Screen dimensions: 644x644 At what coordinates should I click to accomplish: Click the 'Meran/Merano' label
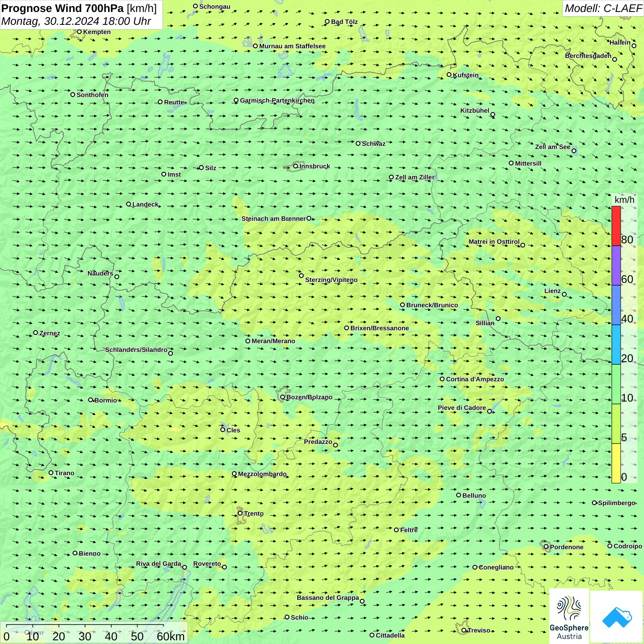pos(273,341)
